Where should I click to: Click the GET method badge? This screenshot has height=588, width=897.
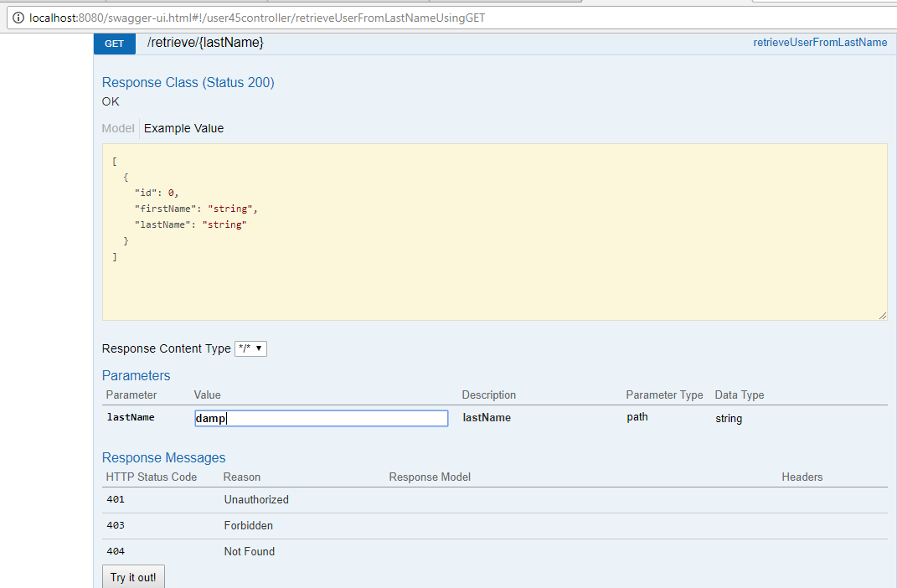point(114,43)
